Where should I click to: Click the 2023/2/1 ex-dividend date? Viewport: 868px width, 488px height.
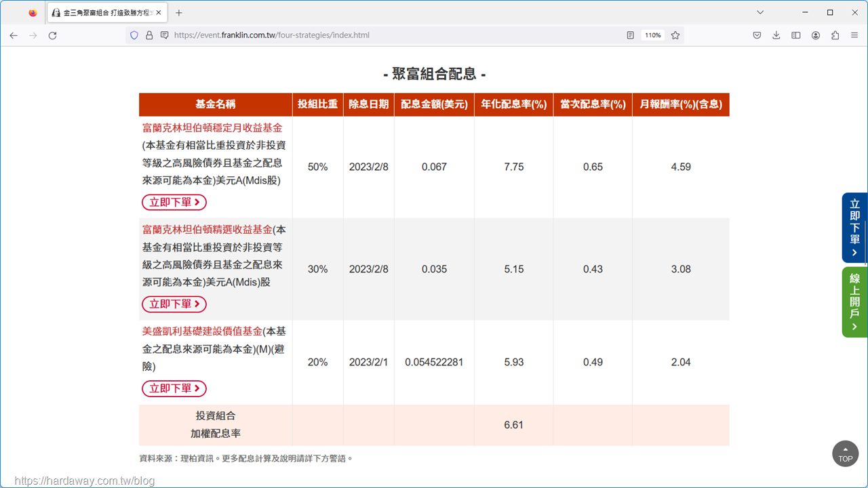click(x=369, y=362)
